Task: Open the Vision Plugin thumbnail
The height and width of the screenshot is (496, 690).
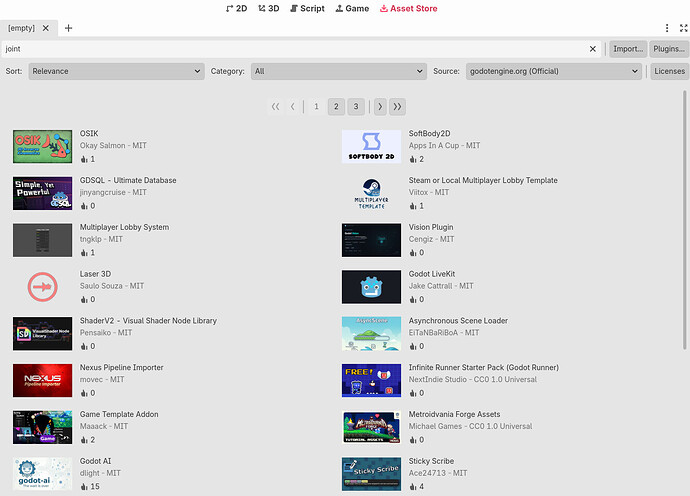Action: (x=371, y=240)
